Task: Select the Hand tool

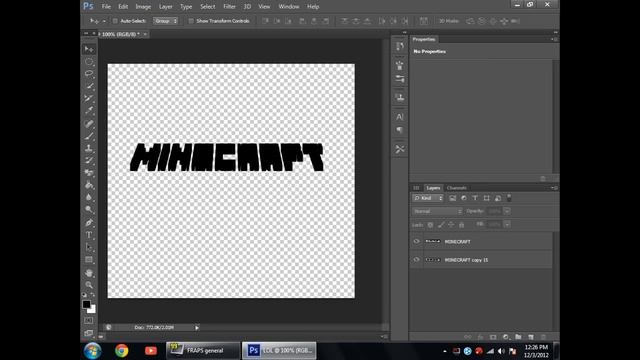Action: 89,273
